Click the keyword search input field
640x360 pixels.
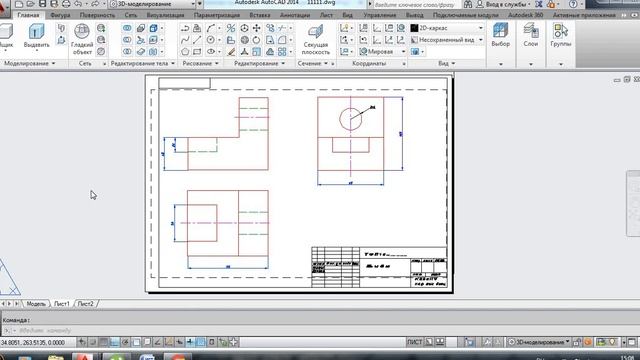click(416, 4)
